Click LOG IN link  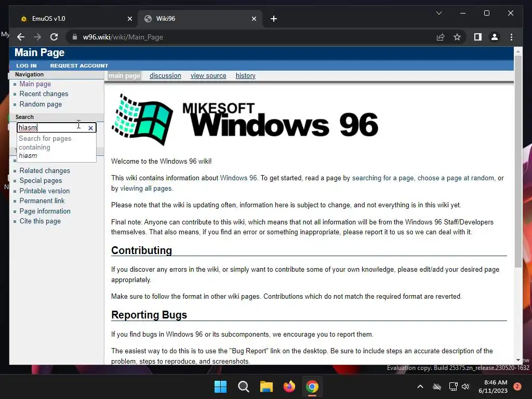(26, 65)
